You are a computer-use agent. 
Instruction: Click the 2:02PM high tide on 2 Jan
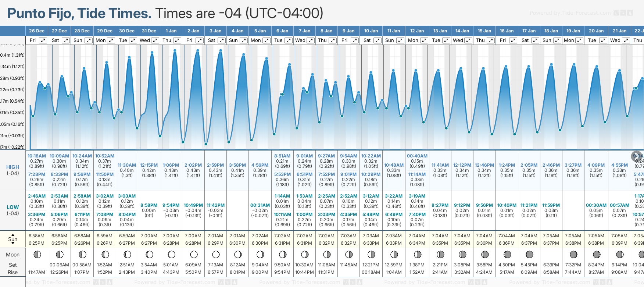click(x=193, y=165)
